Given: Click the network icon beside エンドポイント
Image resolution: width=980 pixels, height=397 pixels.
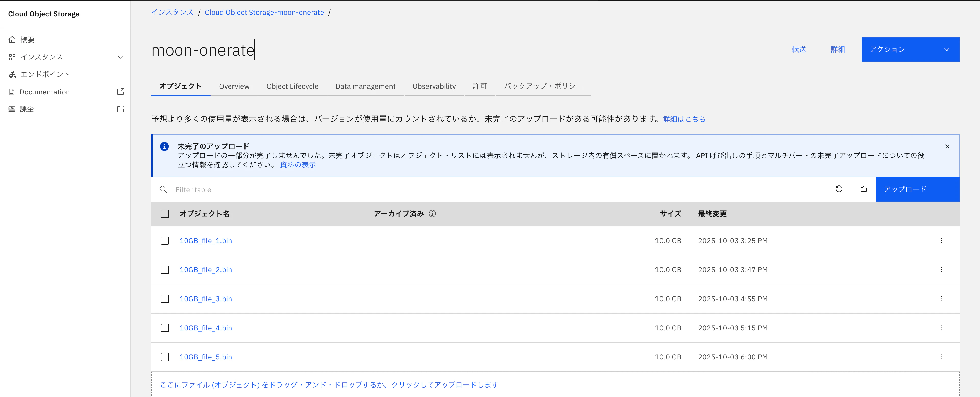Looking at the screenshot, I should point(12,75).
